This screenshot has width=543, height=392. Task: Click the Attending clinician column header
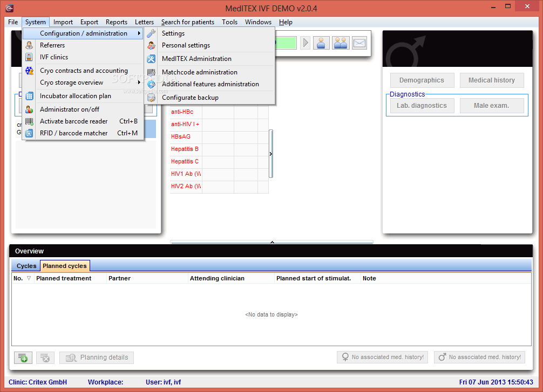pyautogui.click(x=231, y=278)
